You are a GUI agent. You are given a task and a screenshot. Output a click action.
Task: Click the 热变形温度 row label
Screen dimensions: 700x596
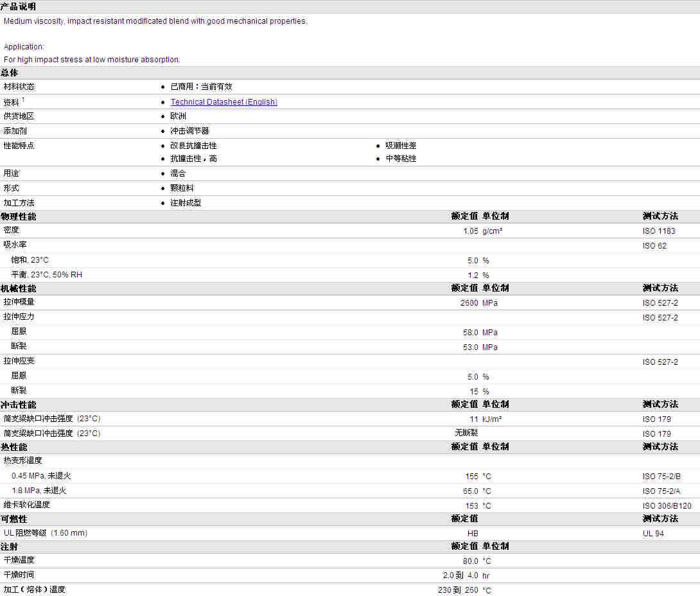point(22,460)
